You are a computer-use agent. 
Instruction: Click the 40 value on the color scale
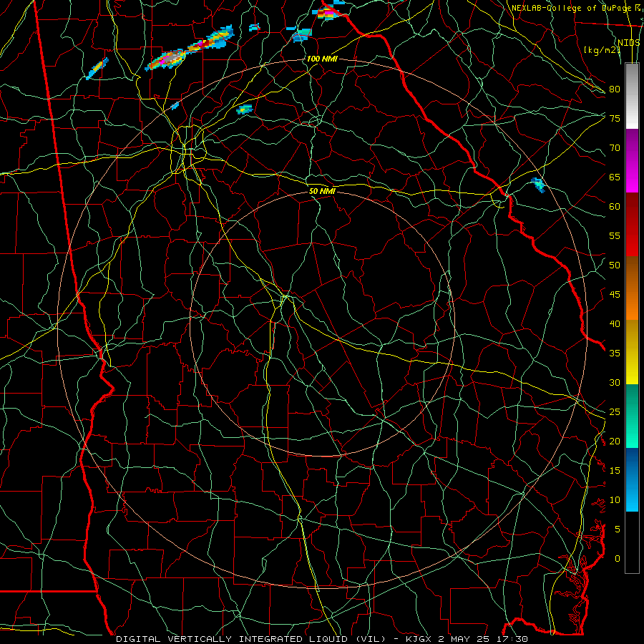tap(615, 323)
